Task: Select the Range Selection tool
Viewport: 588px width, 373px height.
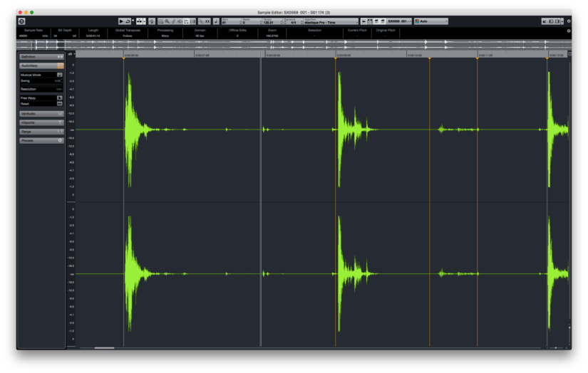Action: [x=160, y=21]
